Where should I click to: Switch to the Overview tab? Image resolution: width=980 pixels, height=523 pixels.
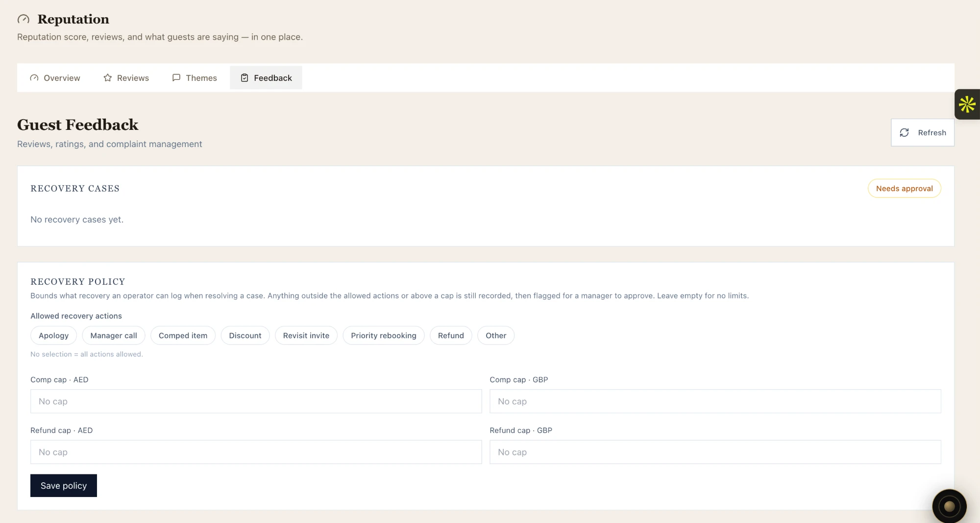55,78
